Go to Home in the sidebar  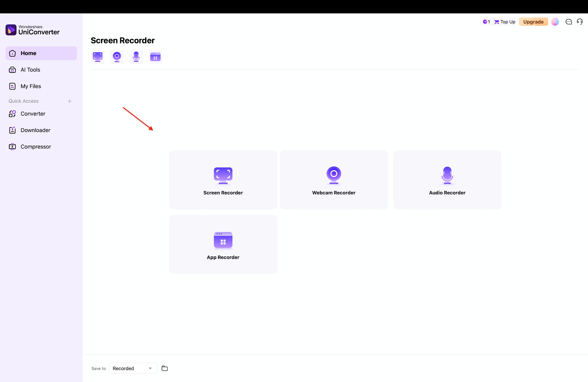tap(29, 53)
